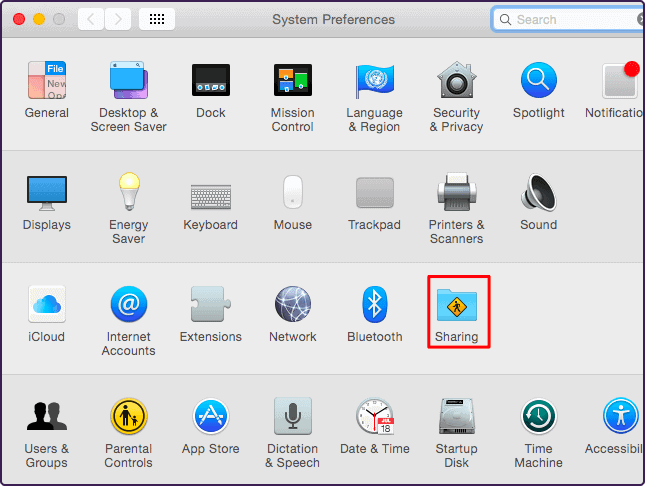645x486 pixels.
Task: Click the forward navigation arrow
Action: 118,19
